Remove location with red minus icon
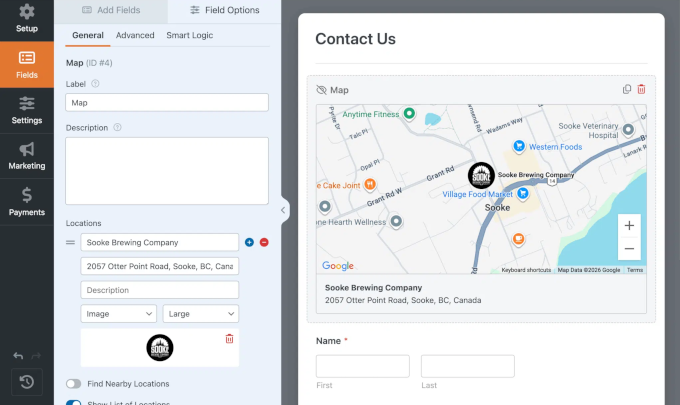Viewport: 680px width, 405px height. 264,242
